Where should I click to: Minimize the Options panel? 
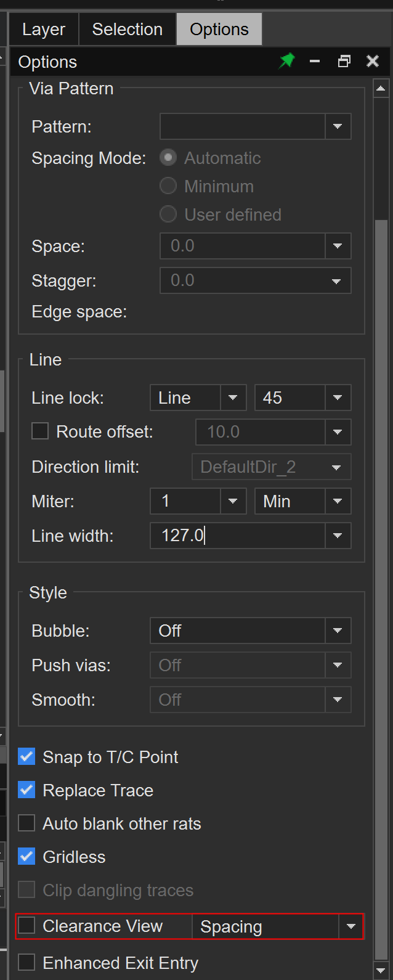(315, 61)
